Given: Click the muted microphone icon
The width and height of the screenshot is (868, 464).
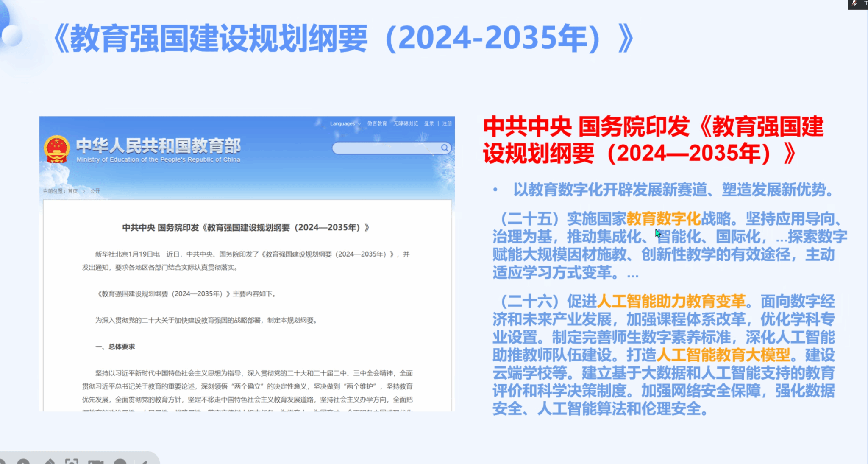Looking at the screenshot, I should coord(855,3).
